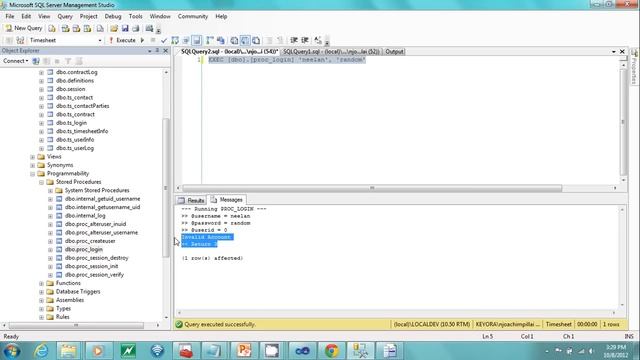Expand the Views folder
The width and height of the screenshot is (640, 360).
pos(32,157)
